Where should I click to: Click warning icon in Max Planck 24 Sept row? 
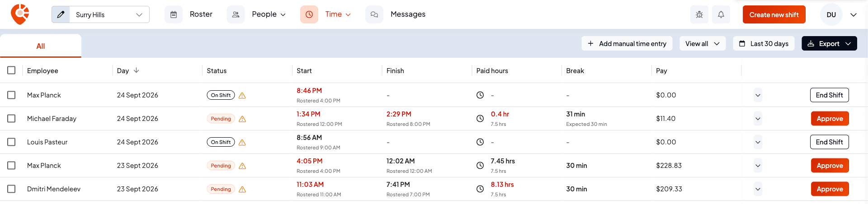pos(242,95)
